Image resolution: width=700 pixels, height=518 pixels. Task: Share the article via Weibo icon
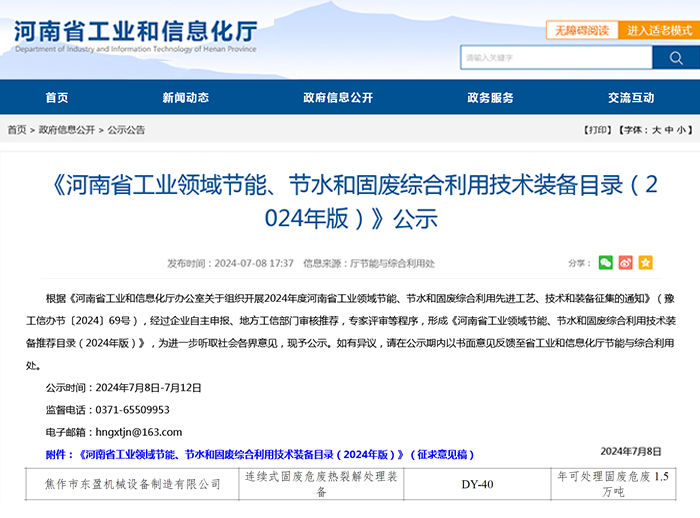pyautogui.click(x=626, y=263)
